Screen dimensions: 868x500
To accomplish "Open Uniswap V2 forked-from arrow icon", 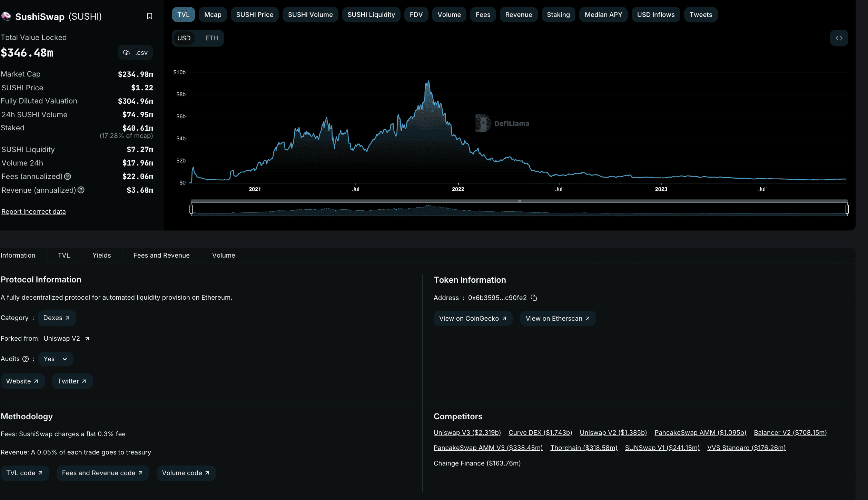I will [87, 339].
